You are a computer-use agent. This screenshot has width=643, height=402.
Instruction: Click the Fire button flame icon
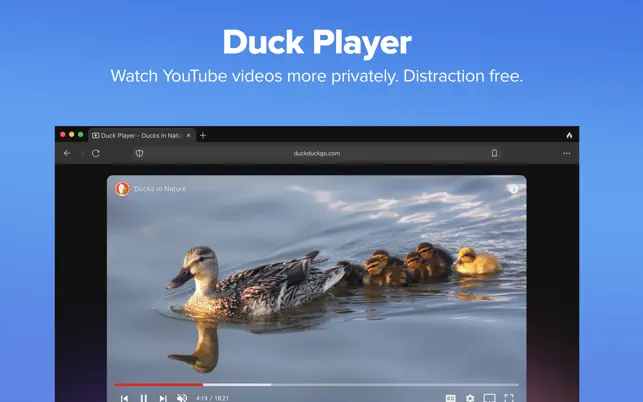pyautogui.click(x=569, y=135)
